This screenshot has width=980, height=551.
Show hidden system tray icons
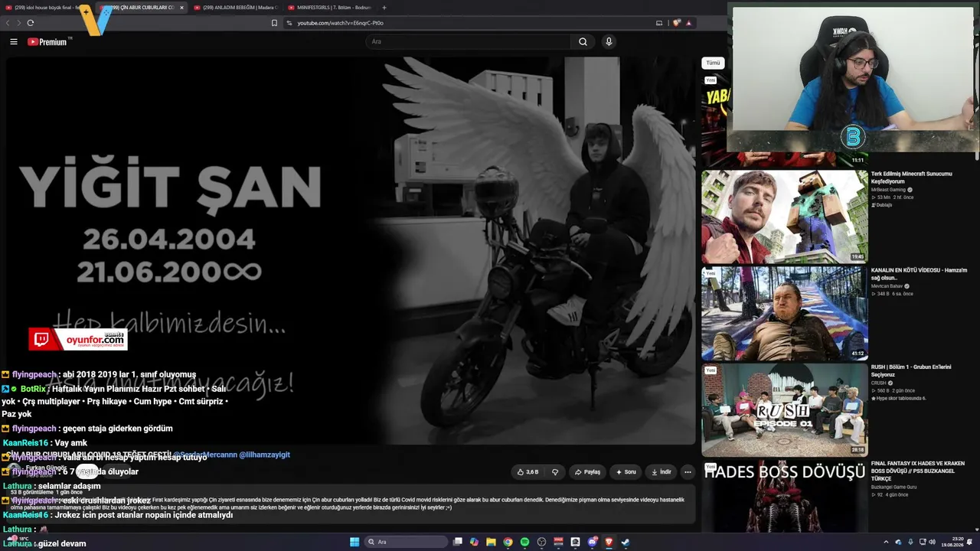click(887, 542)
